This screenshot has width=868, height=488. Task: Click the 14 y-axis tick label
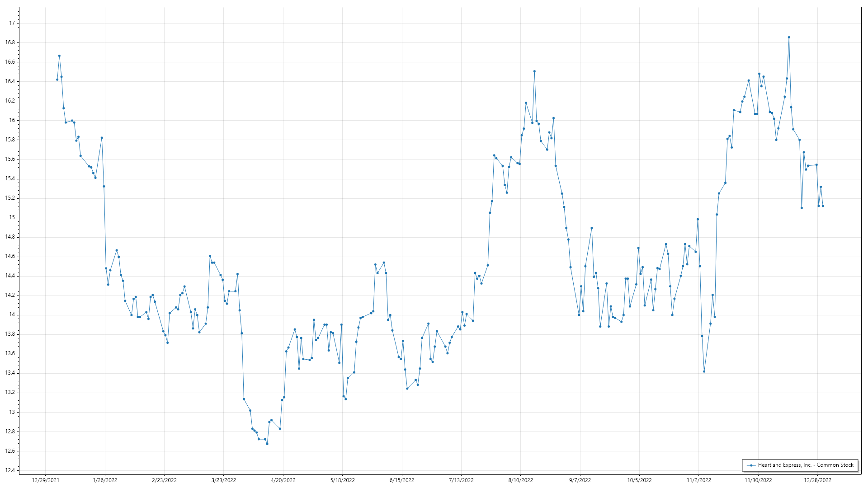(12, 314)
